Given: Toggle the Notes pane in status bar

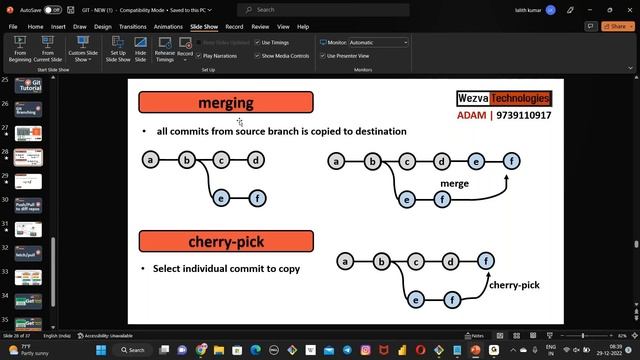Looking at the screenshot, I should [x=474, y=336].
